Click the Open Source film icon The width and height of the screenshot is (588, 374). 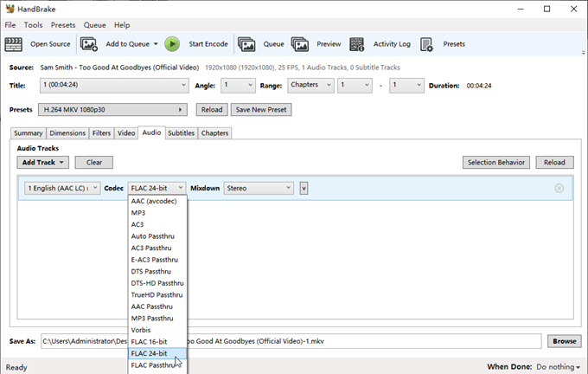point(15,43)
